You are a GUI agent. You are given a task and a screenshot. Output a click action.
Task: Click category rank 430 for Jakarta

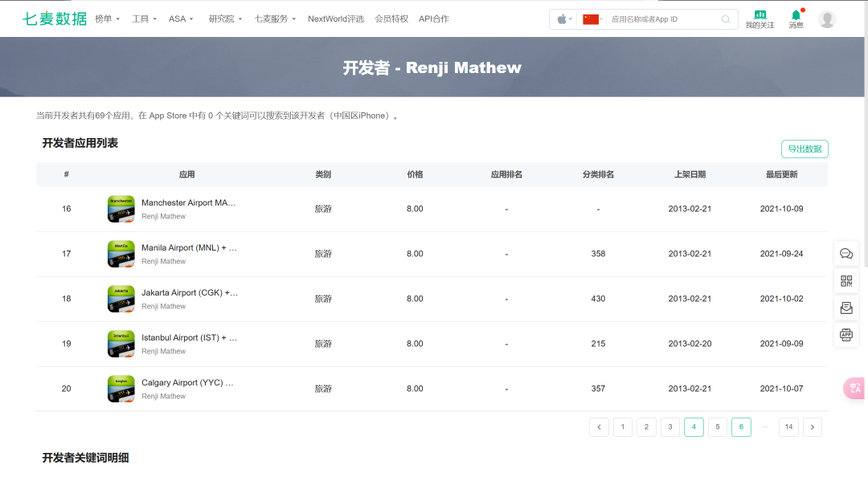click(599, 298)
